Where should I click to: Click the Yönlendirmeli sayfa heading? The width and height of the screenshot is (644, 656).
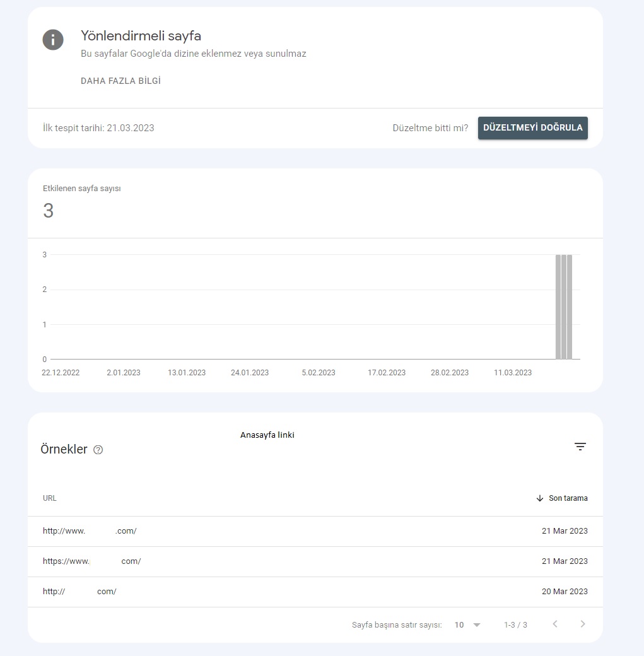pos(141,36)
